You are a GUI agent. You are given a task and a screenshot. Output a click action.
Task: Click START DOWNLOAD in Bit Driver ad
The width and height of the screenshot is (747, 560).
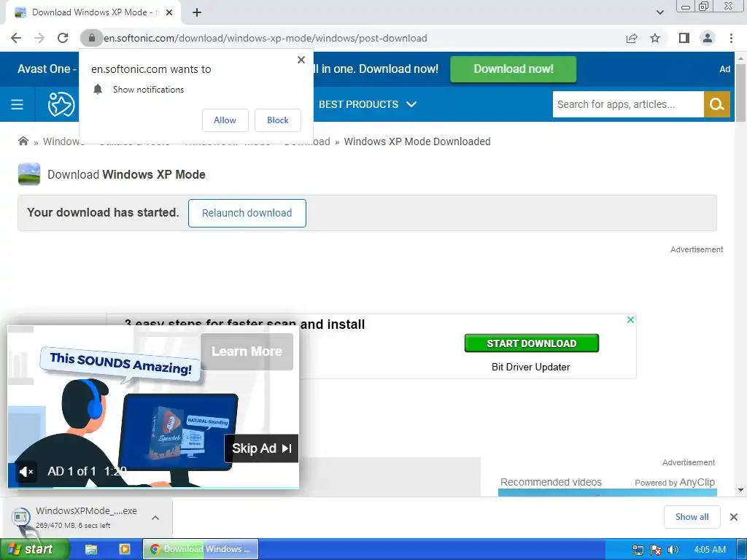[x=532, y=343]
